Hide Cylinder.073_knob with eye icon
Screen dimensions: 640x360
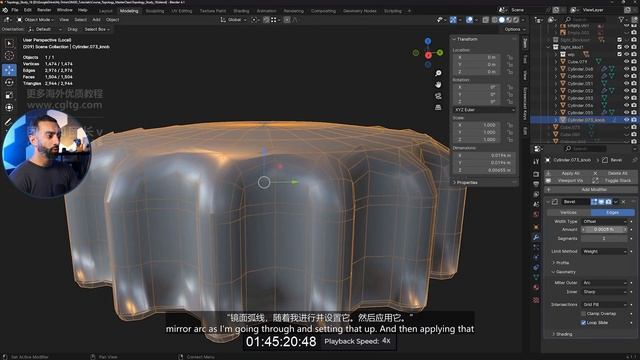(627, 120)
